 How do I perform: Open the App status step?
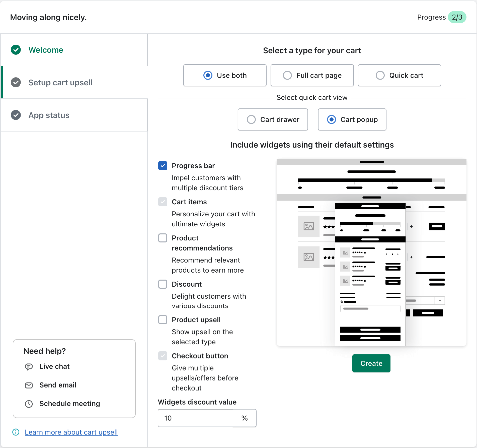point(74,115)
